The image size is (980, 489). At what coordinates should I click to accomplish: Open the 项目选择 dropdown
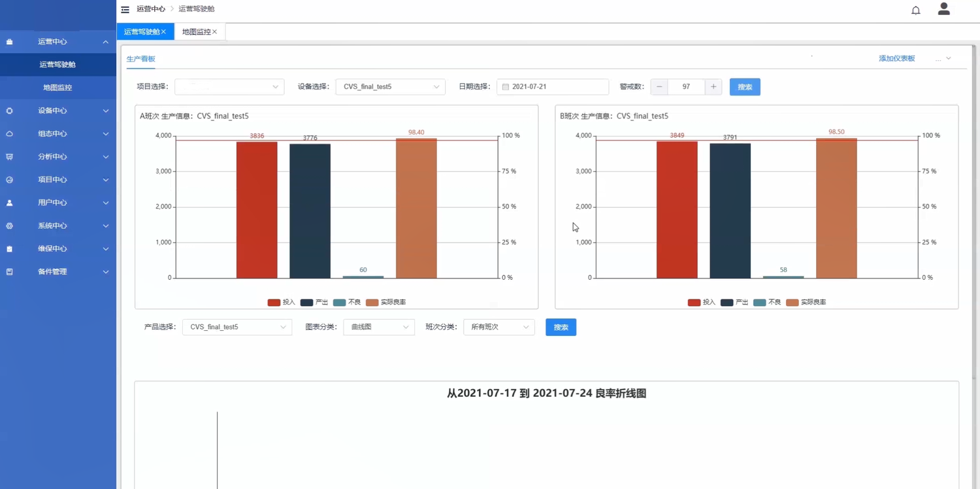click(229, 87)
